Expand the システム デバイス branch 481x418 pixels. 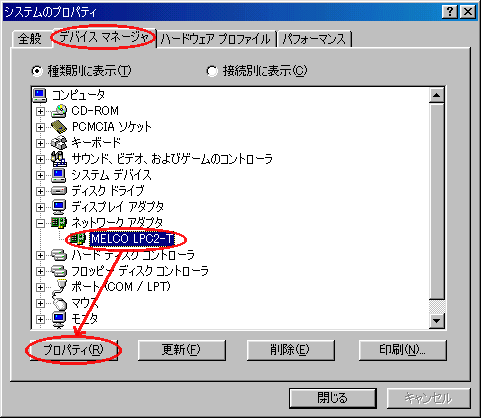[40, 175]
